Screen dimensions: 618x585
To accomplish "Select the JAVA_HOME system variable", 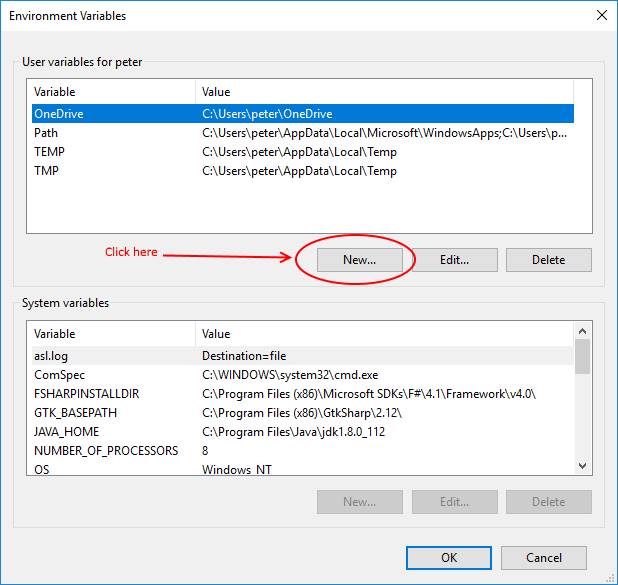I will (67, 432).
